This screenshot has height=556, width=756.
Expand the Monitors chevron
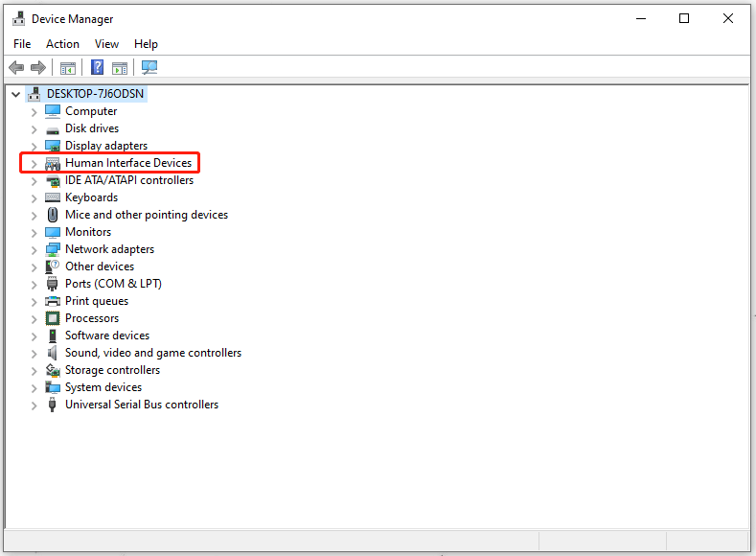(34, 233)
